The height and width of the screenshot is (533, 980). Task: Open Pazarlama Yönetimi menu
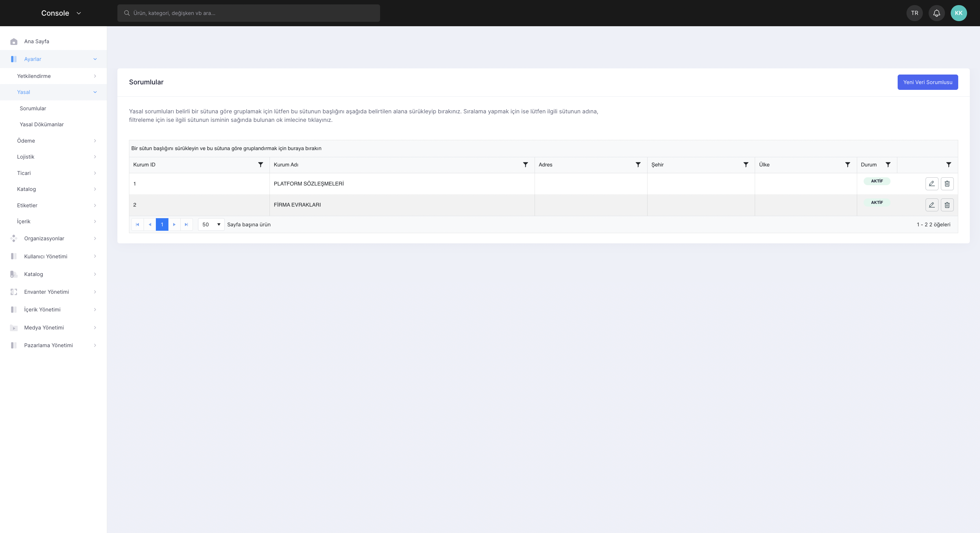53,345
